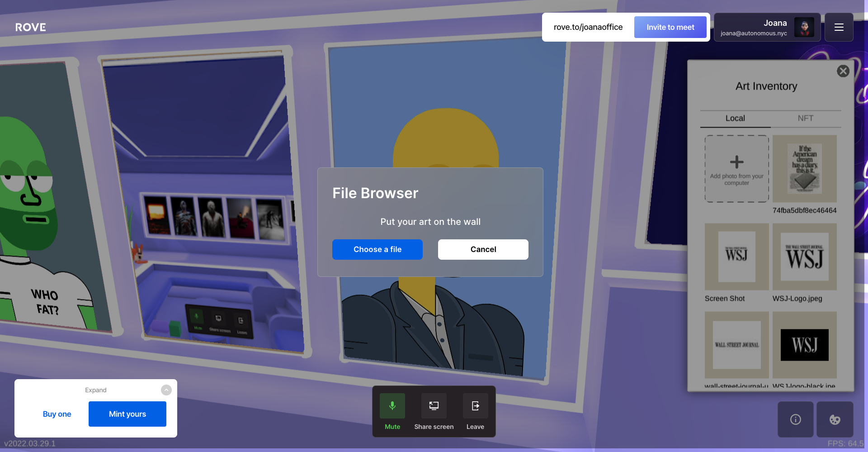Collapse the Expand panel chevron

tap(166, 390)
